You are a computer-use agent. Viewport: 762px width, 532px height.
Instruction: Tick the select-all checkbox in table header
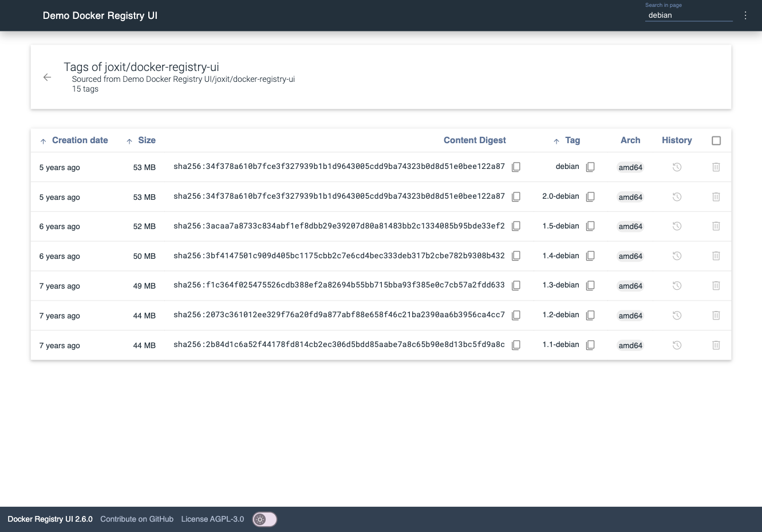point(716,140)
